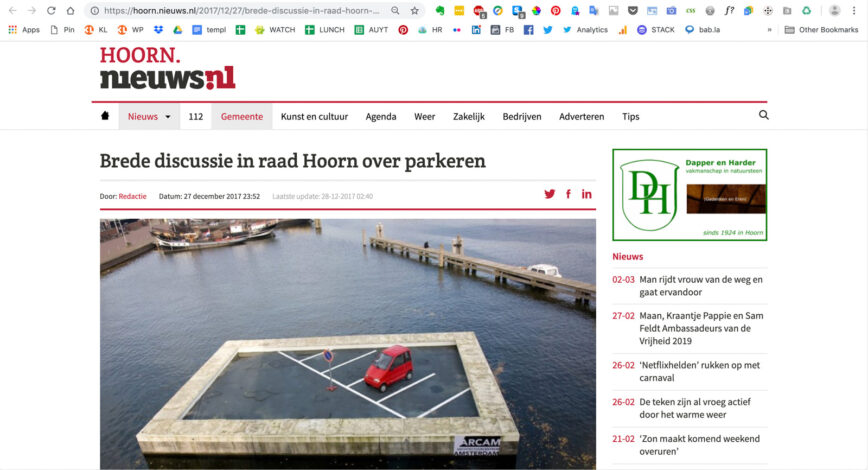Open the 'Netflixhelden' carnaval news item

point(700,371)
